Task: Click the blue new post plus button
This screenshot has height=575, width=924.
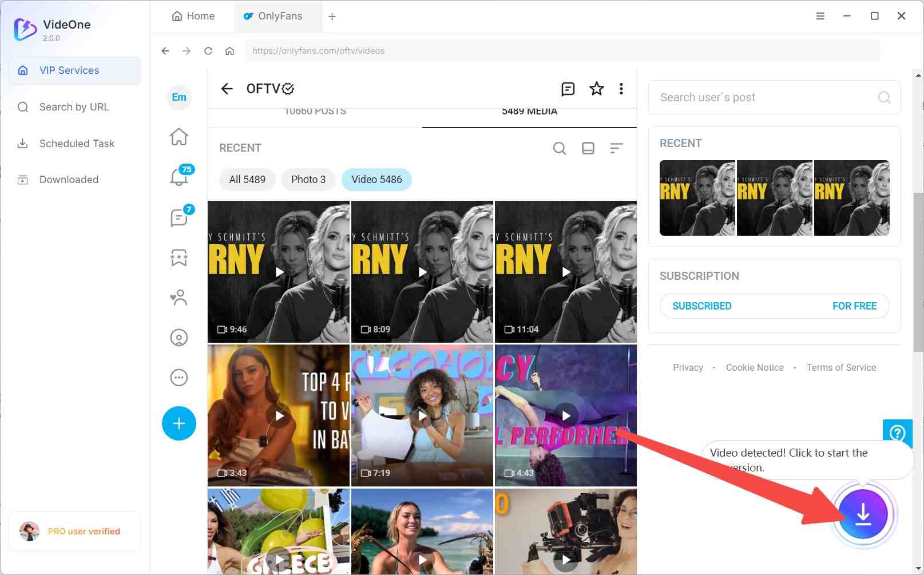Action: coord(179,423)
